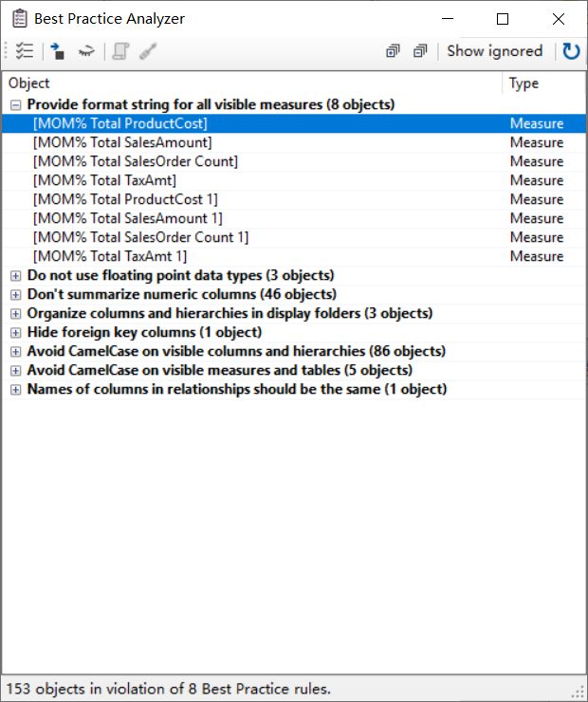The width and height of the screenshot is (588, 702).
Task: Click the toolbar grip handle
Action: click(6, 51)
